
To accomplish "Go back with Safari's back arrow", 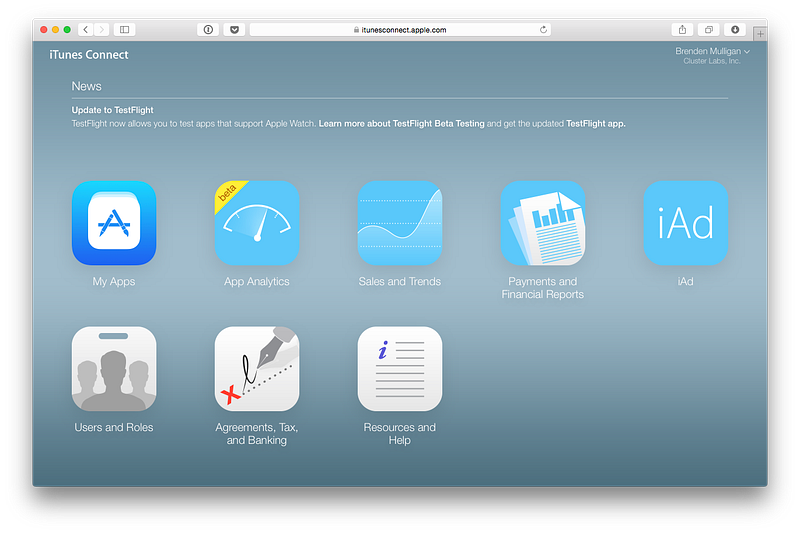I will point(86,30).
